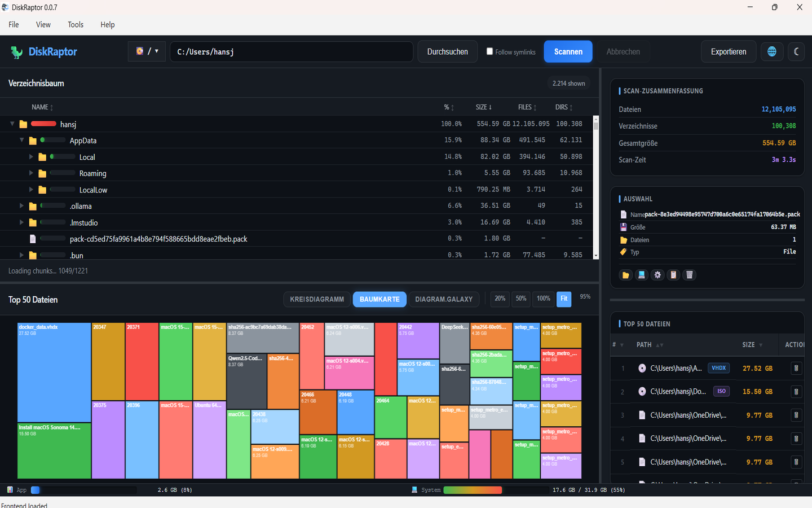The height and width of the screenshot is (508, 812).
Task: Click the Roaming folder icon
Action: [x=42, y=173]
